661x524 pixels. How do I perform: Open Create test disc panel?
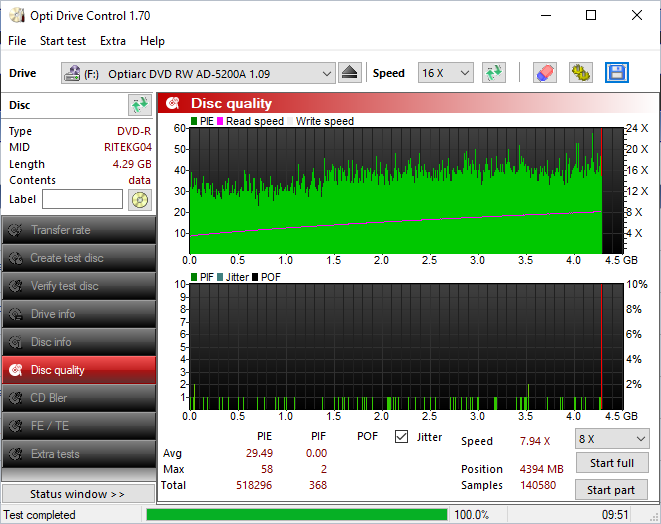(79, 258)
